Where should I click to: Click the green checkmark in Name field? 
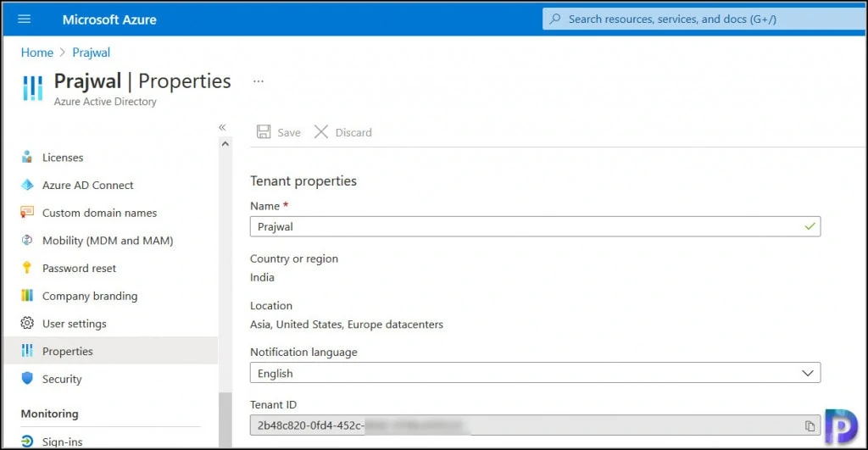[810, 226]
